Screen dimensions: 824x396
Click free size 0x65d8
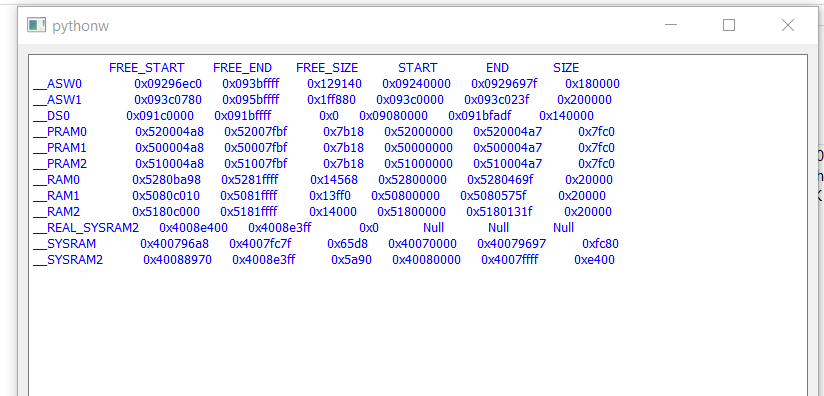(x=347, y=244)
